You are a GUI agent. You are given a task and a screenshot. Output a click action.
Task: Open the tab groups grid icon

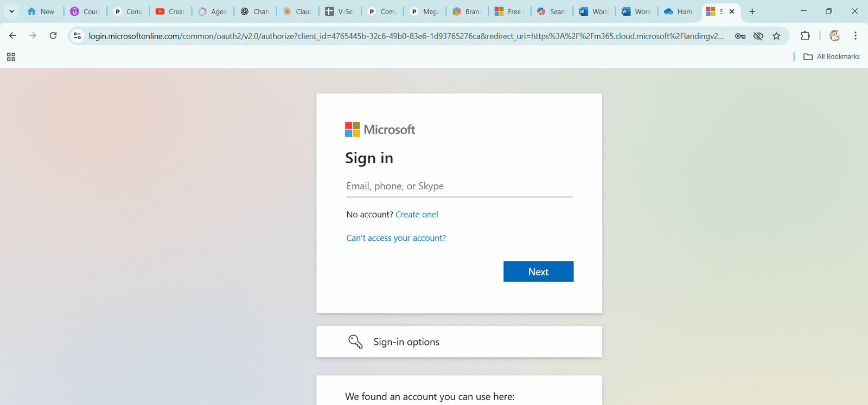click(11, 57)
